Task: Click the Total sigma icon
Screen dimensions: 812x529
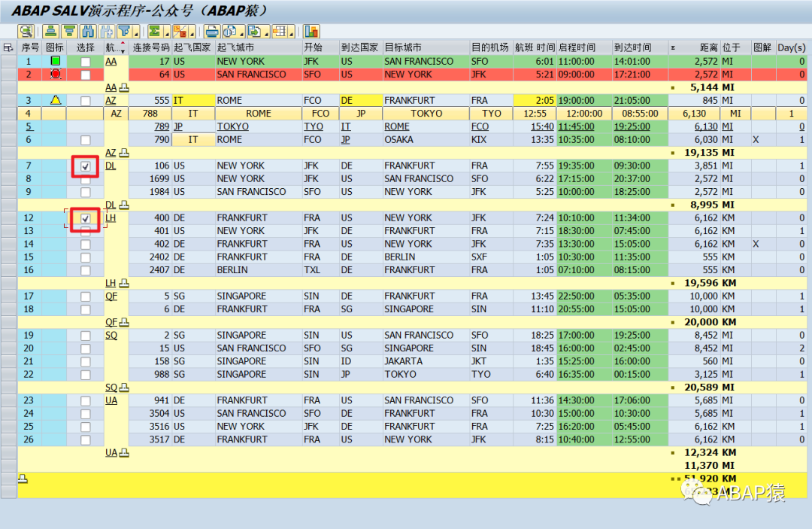Action: pos(155,32)
